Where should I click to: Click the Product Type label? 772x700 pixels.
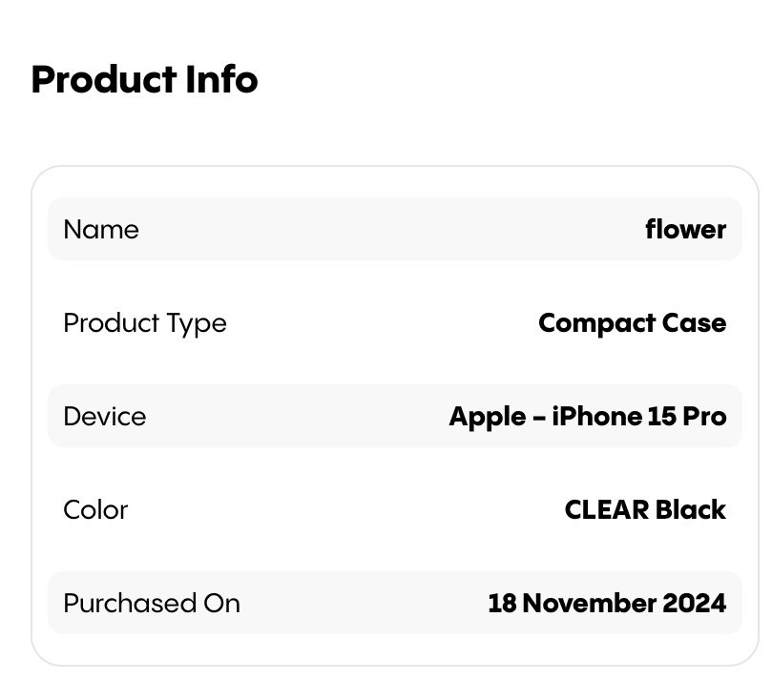(x=145, y=323)
